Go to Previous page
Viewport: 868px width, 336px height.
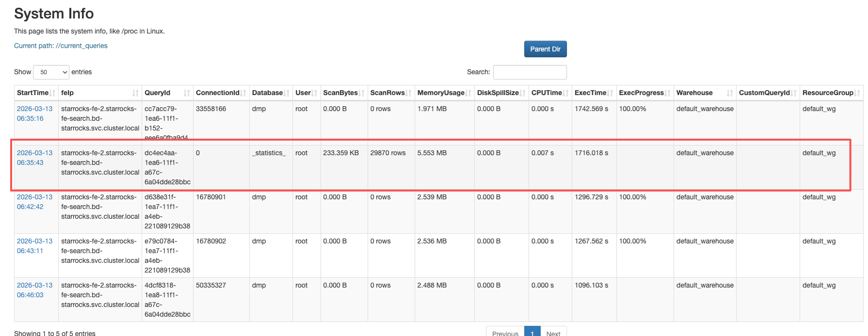pos(505,333)
